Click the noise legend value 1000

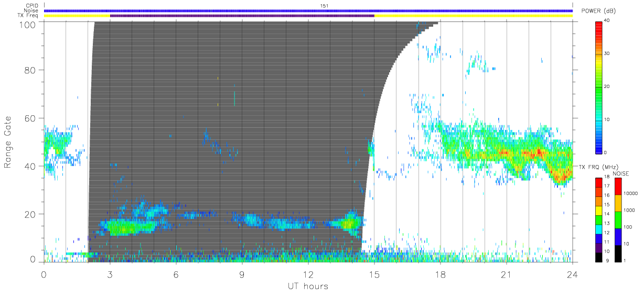pyautogui.click(x=629, y=211)
